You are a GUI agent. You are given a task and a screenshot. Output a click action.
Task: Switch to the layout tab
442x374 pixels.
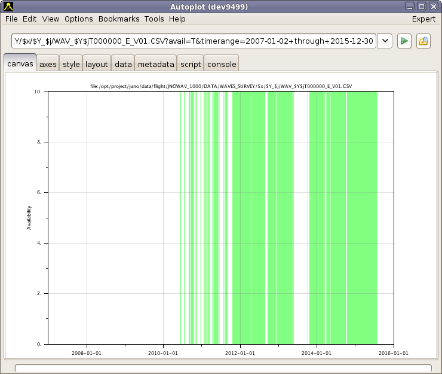(x=96, y=64)
